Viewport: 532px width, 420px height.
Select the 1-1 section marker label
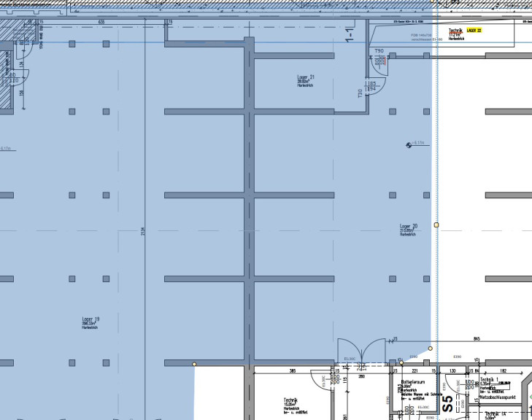point(350,35)
